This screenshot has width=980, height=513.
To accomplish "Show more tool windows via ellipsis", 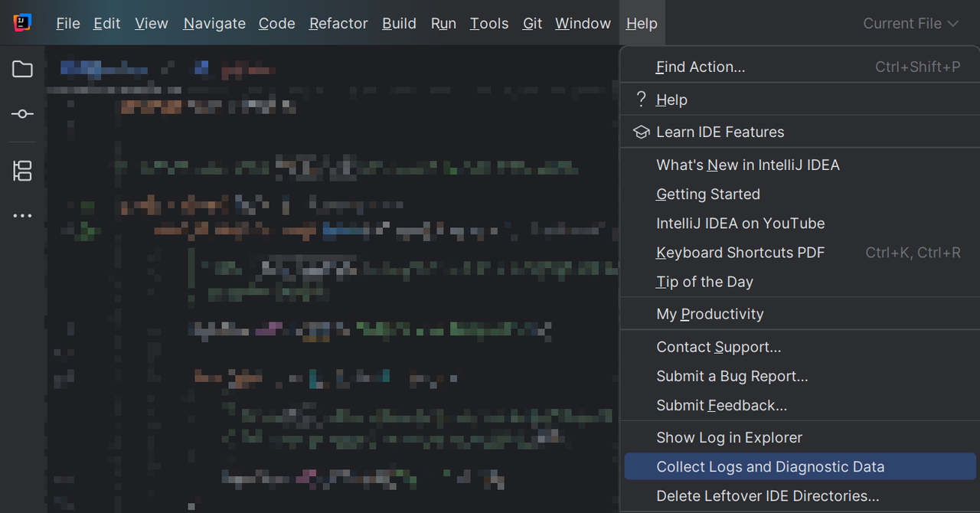I will coord(22,216).
